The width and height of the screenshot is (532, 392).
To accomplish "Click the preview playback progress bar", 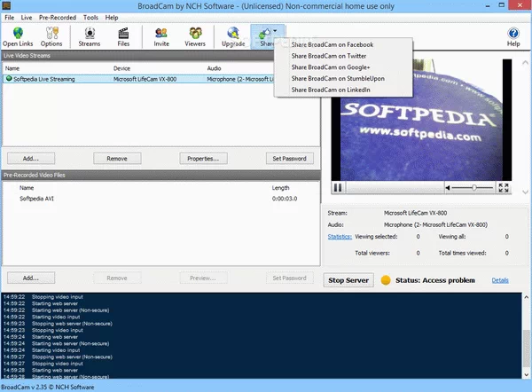I will click(x=395, y=188).
